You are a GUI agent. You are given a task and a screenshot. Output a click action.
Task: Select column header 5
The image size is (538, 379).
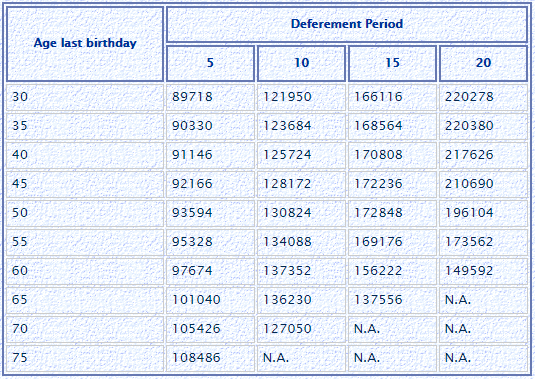click(210, 63)
